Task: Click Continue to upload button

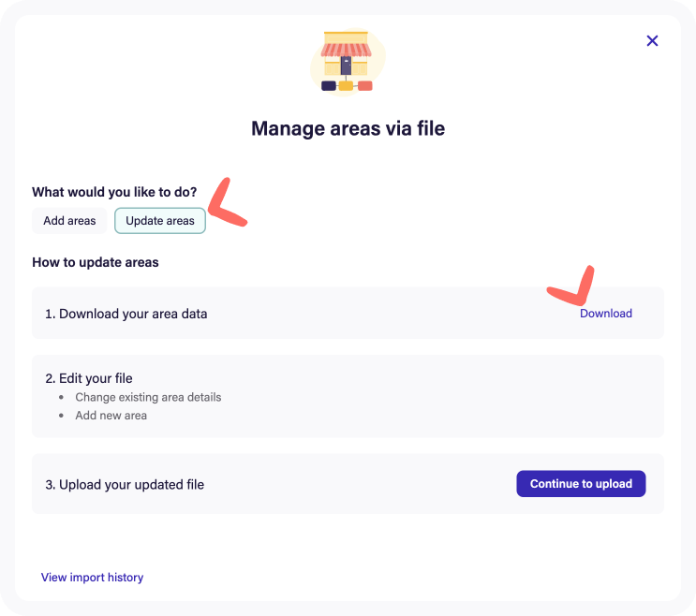Action: [x=581, y=483]
